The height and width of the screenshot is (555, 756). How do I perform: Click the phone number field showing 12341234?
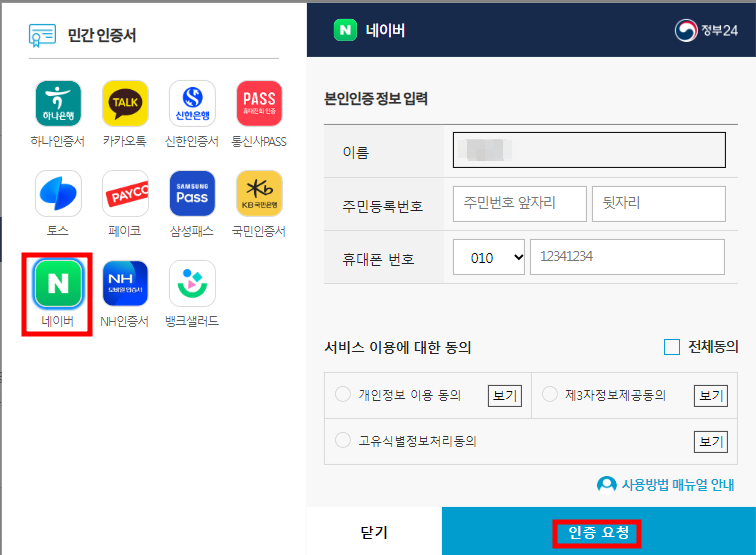point(627,257)
